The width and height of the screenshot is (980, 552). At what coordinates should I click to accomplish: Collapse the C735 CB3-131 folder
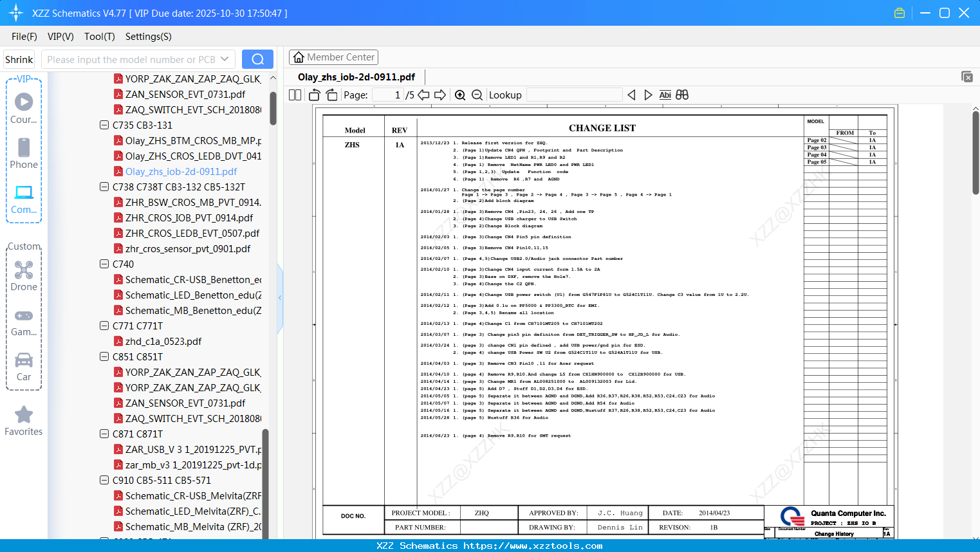[104, 125]
